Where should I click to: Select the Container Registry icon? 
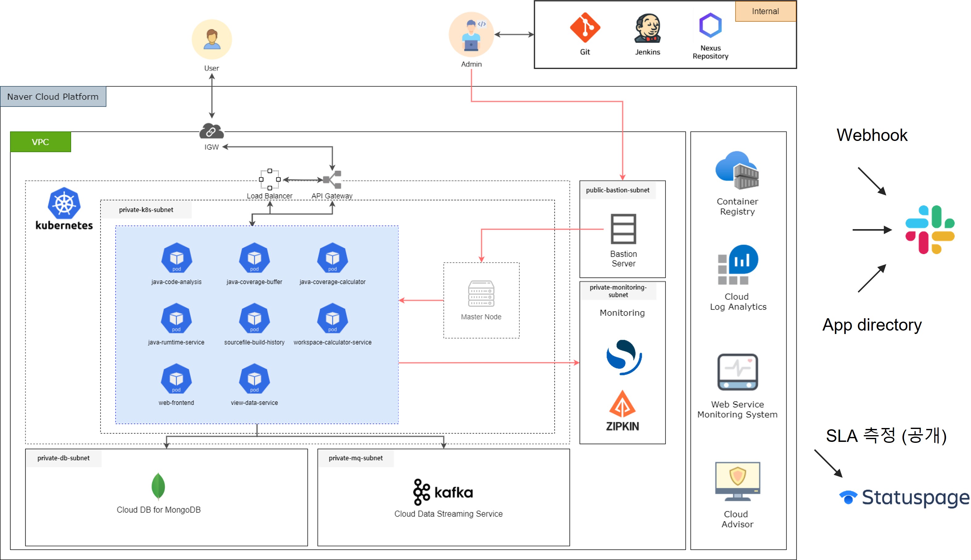pyautogui.click(x=737, y=171)
